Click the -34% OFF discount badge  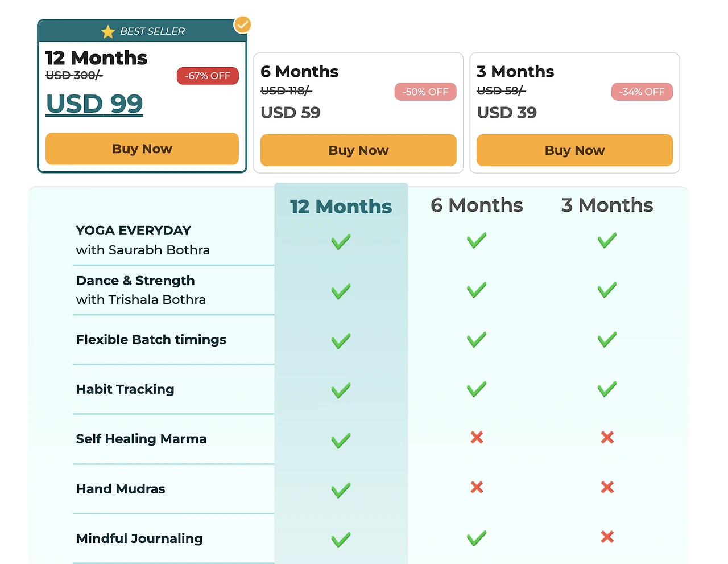[x=642, y=92]
